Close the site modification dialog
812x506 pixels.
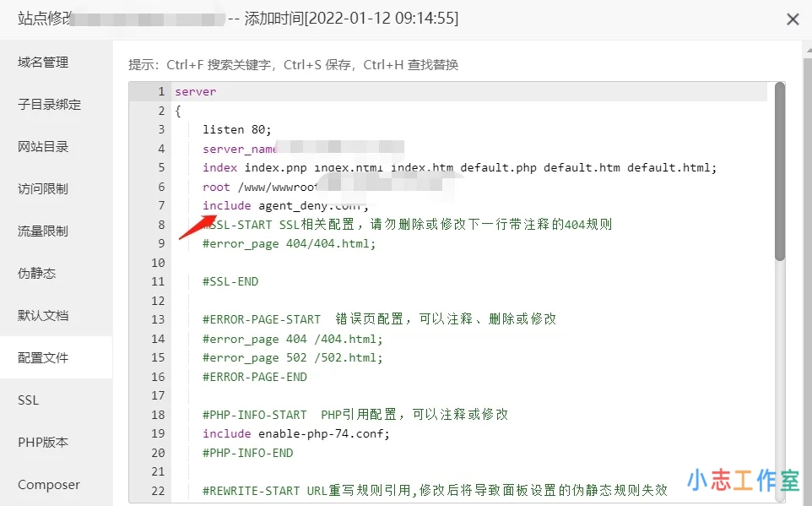point(793,19)
